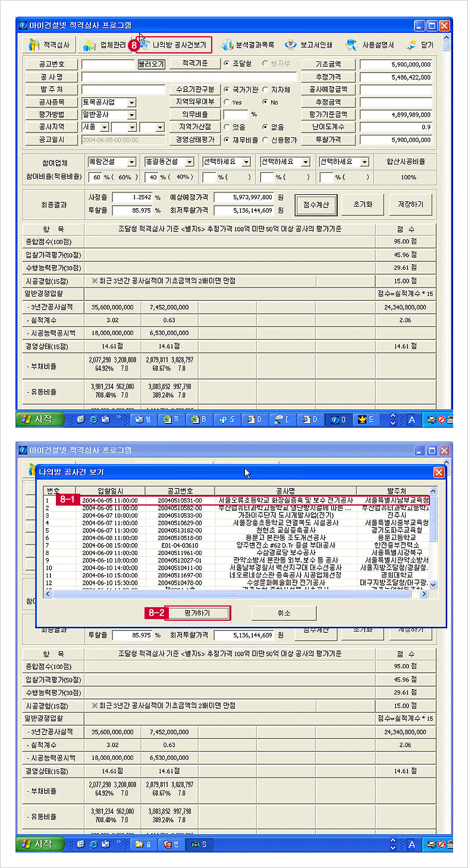The image size is (468, 868).
Task: Select 국가기관 radio for 수요기관구분
Action: 227,89
